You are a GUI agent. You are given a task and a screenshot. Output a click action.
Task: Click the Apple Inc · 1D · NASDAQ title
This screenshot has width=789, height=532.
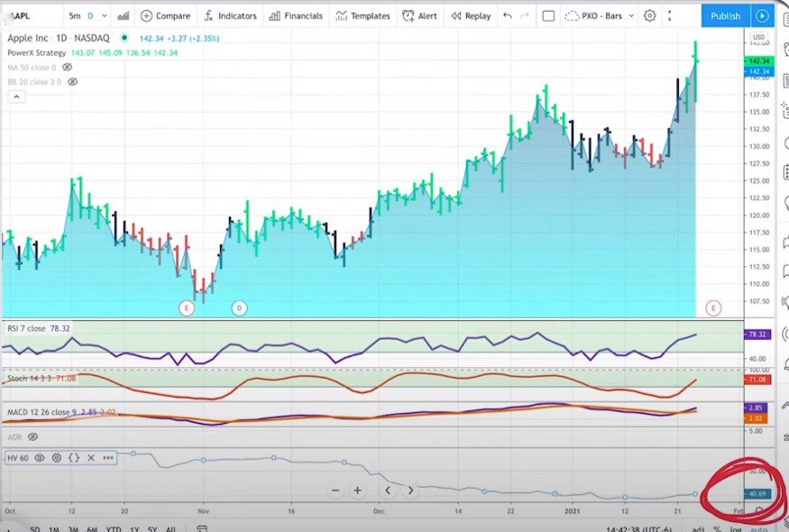[59, 38]
